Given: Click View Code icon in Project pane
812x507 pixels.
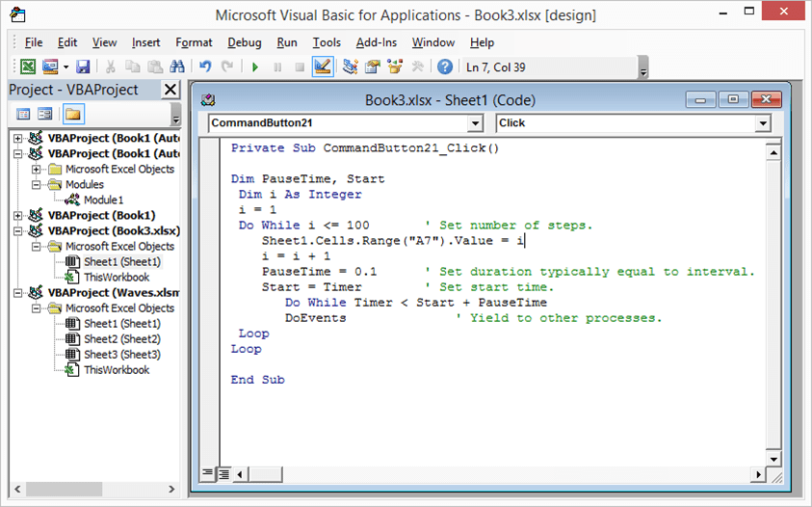Looking at the screenshot, I should [x=23, y=114].
